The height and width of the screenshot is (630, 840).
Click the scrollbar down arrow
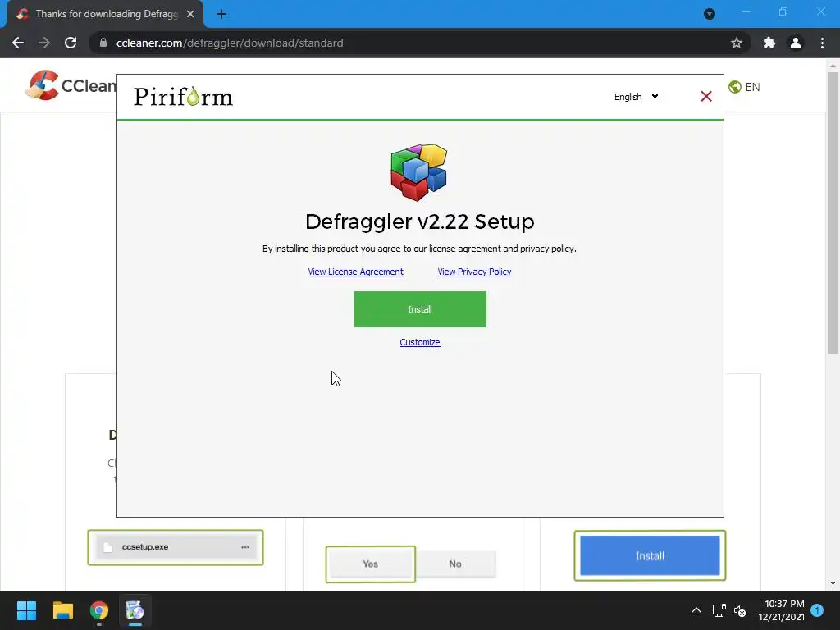click(x=833, y=583)
